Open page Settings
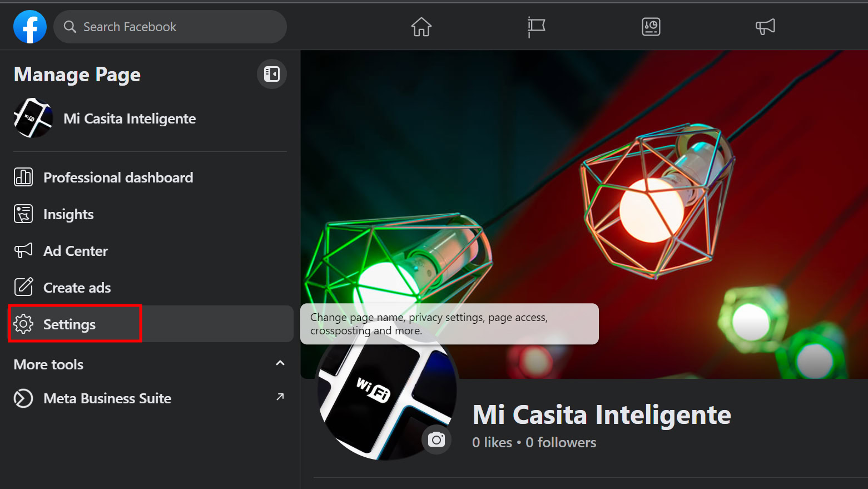 coord(150,324)
